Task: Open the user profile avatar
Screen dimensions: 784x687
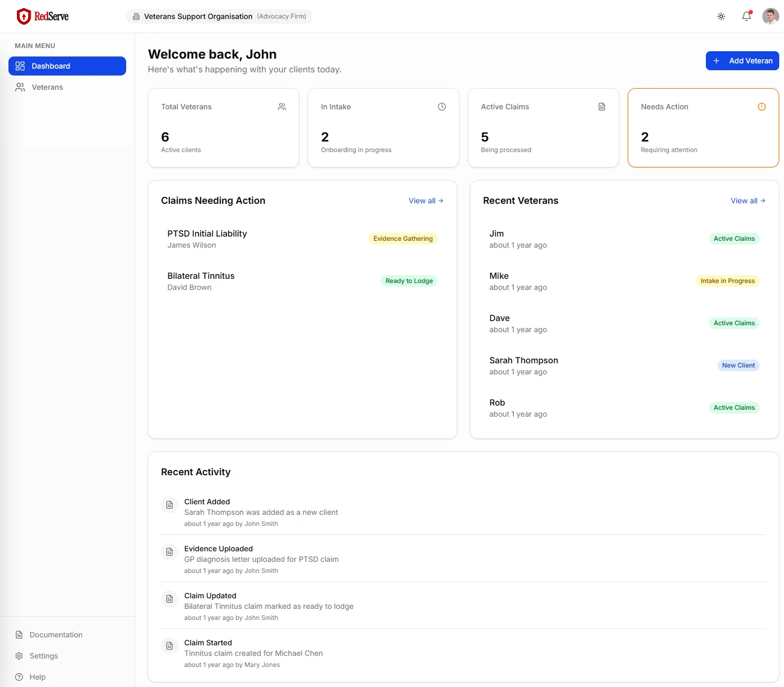Action: click(770, 16)
